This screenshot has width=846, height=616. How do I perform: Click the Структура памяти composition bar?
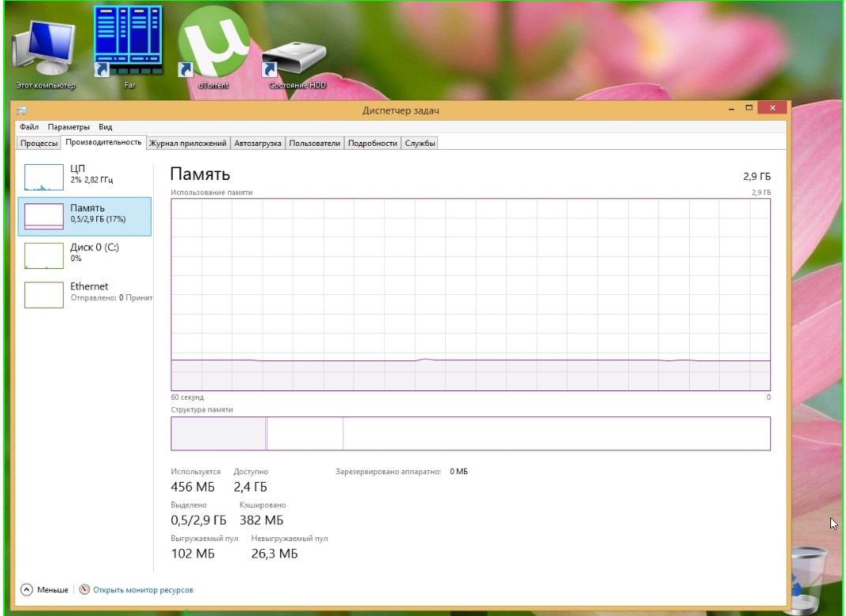point(470,433)
